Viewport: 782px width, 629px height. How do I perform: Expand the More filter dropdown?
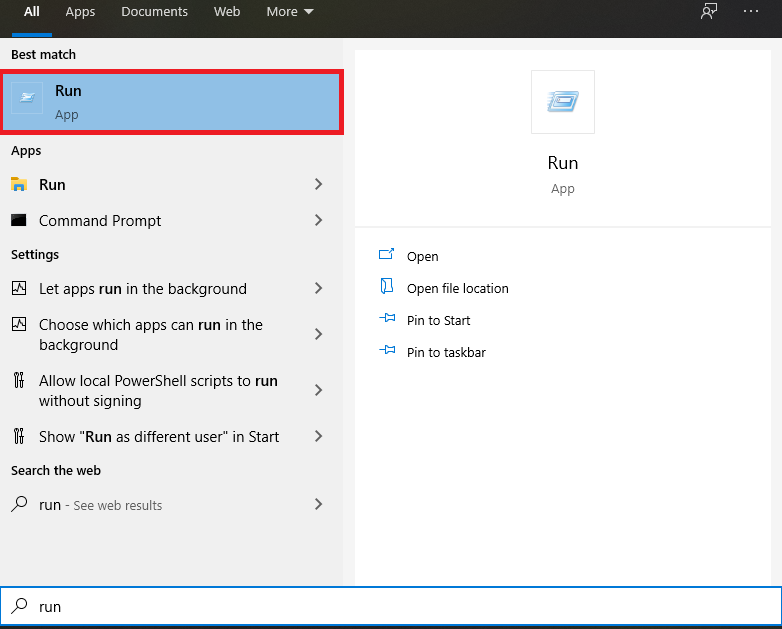click(290, 12)
